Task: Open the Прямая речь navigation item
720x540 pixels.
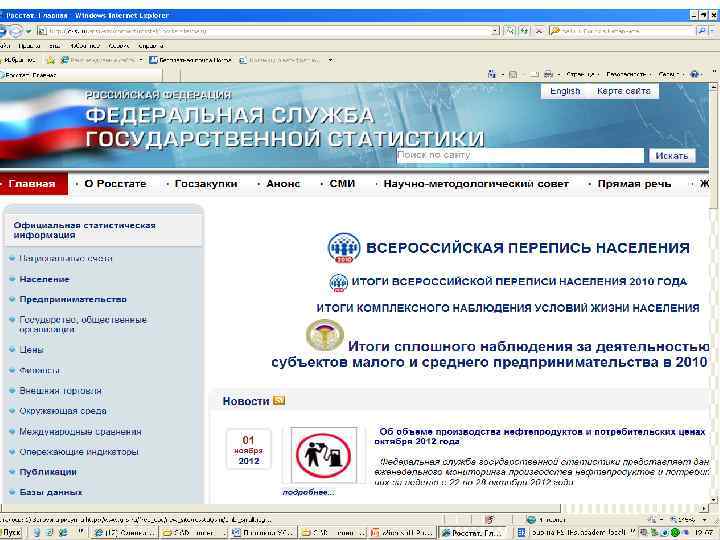Action: coord(634,184)
